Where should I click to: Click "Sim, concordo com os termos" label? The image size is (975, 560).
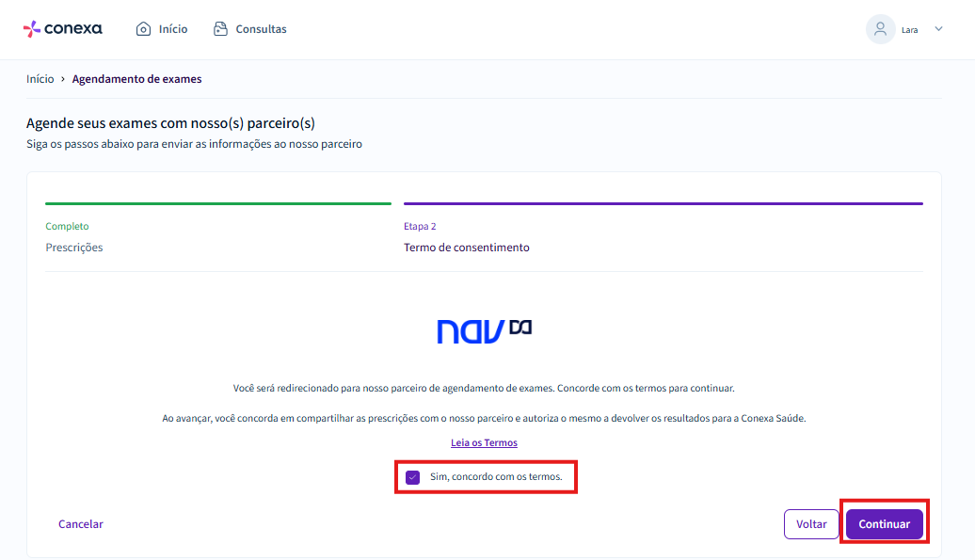(495, 477)
